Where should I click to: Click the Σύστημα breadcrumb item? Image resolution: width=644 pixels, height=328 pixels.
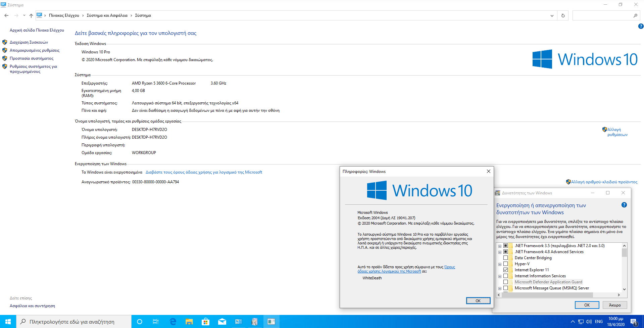click(x=143, y=15)
